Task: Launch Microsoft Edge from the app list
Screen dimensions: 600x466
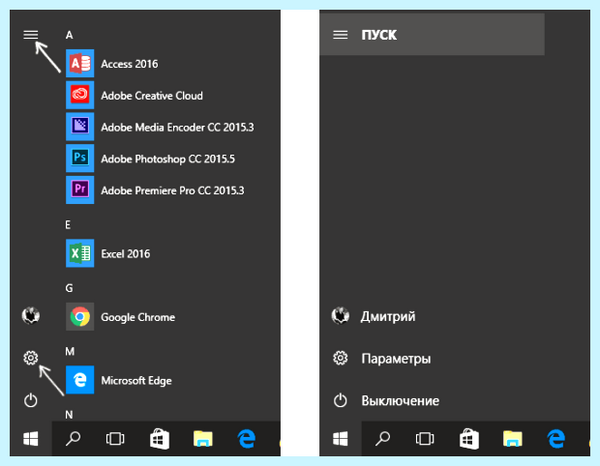Action: [119, 380]
